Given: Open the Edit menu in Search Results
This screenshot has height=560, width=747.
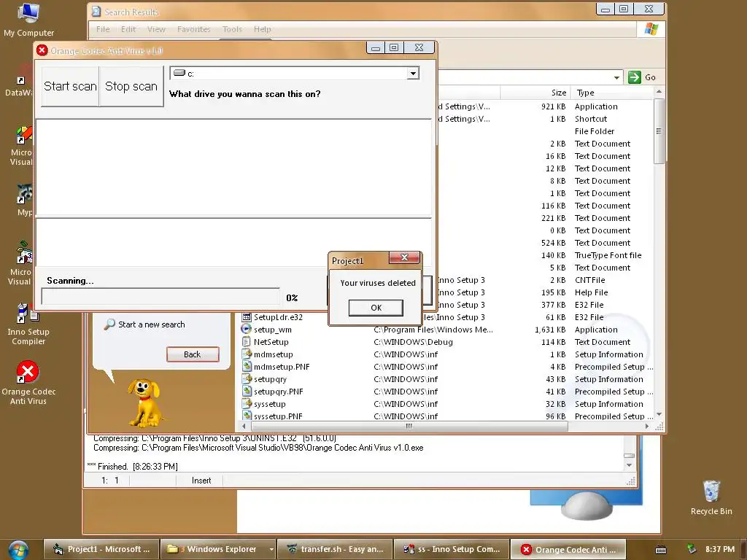Looking at the screenshot, I should [128, 29].
